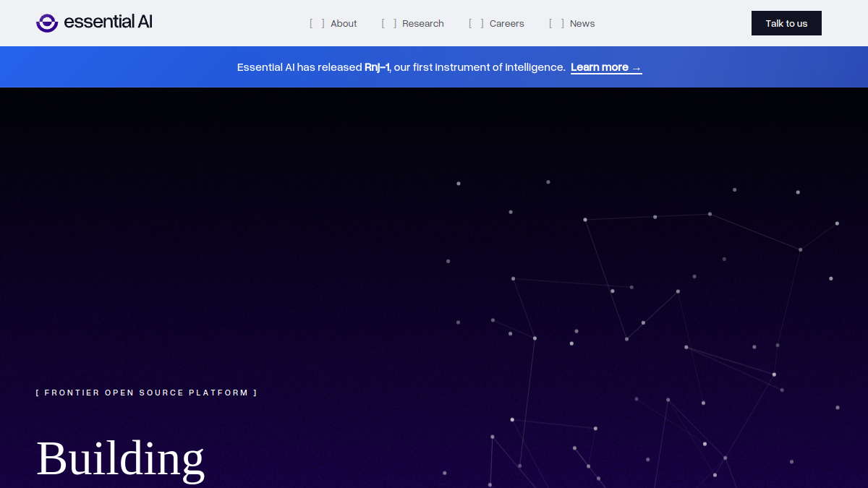Click the arrow after Learn more
Screen dimensions: 868x488
[x=637, y=67]
